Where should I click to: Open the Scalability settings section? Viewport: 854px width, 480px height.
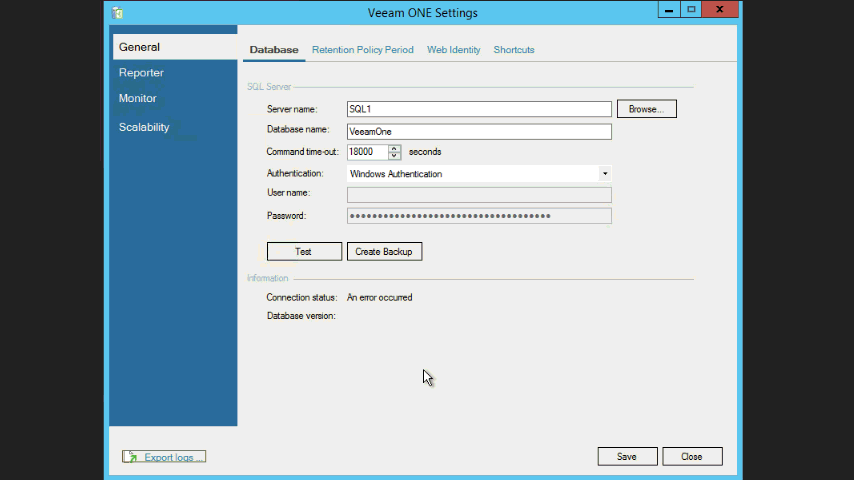[144, 127]
